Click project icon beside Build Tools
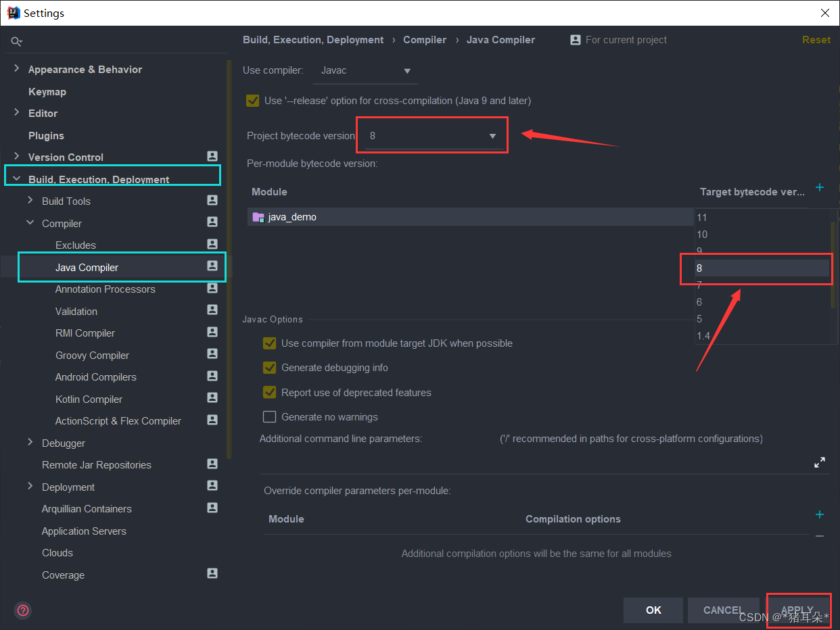840x630 pixels. click(212, 200)
